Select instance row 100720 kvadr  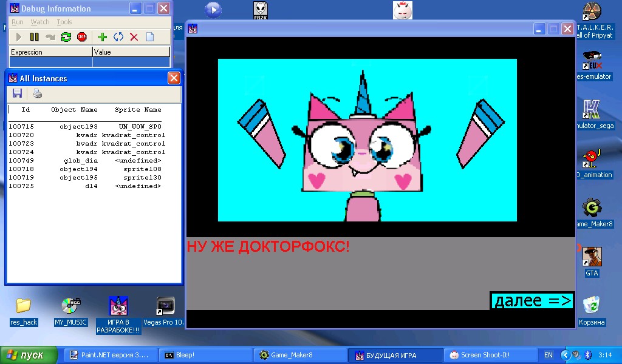point(87,135)
